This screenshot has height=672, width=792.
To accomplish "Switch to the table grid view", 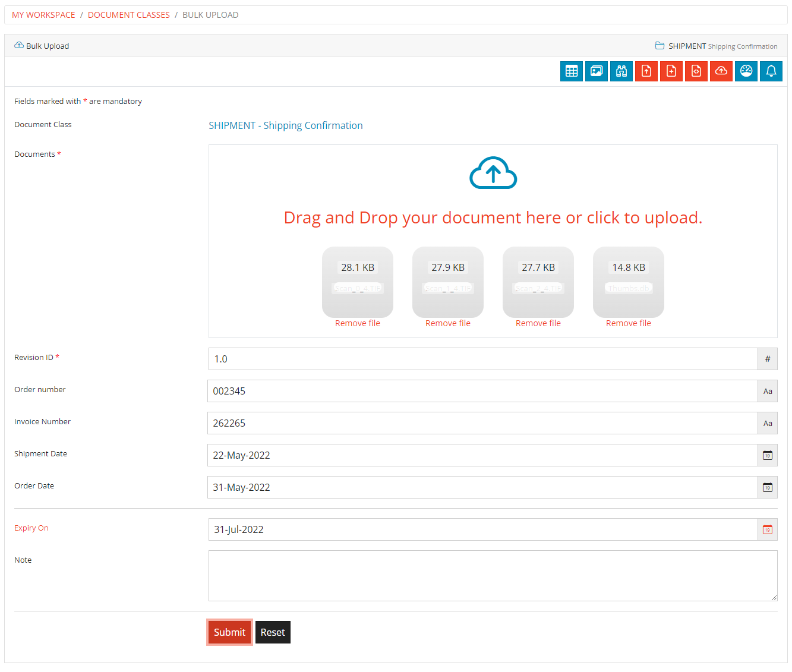I will (x=571, y=71).
